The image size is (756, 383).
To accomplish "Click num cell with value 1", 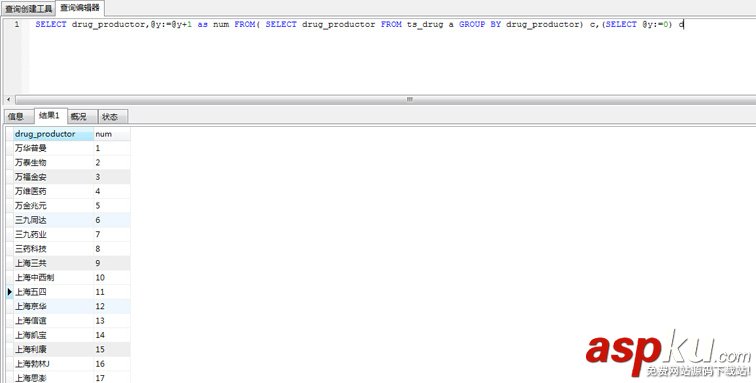I will coord(112,148).
